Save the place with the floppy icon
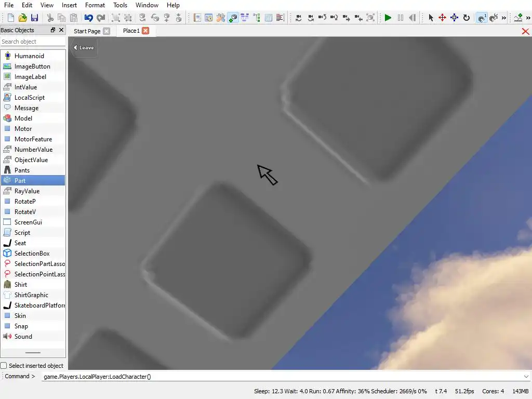The height and width of the screenshot is (399, 532). coord(34,18)
